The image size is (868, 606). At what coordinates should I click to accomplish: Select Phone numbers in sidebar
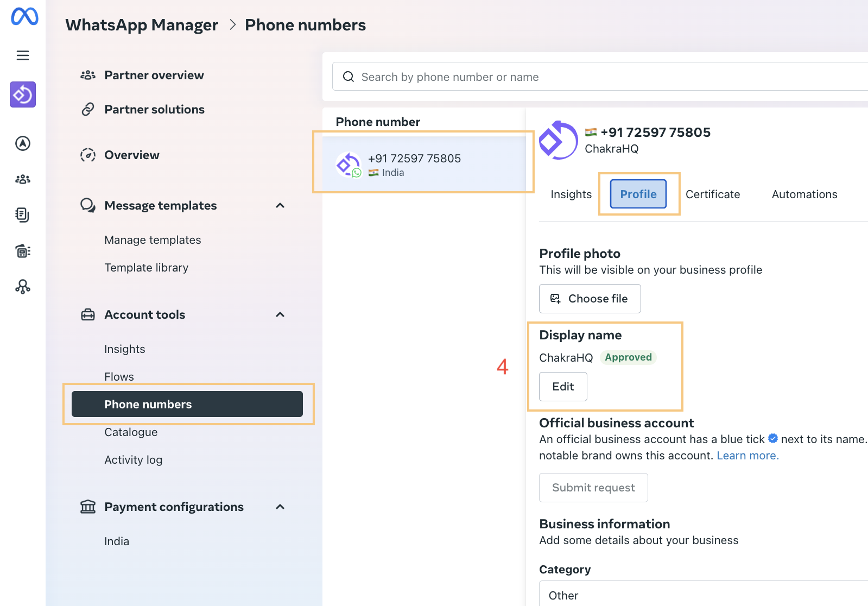(x=187, y=404)
